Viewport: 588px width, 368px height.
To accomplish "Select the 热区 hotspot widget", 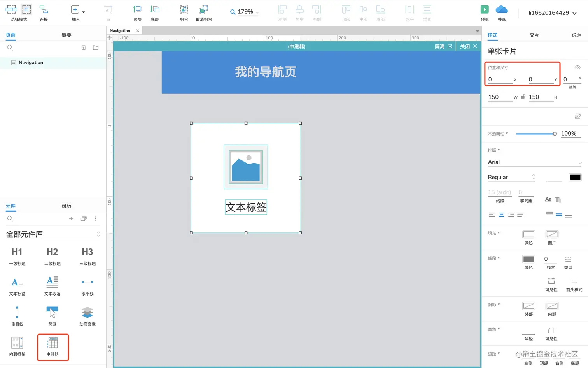I will (52, 316).
